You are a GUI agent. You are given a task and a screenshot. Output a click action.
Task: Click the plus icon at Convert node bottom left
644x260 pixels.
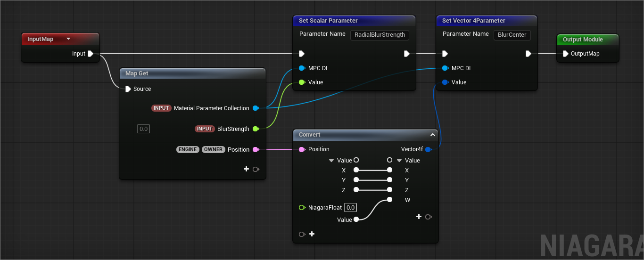click(x=312, y=234)
